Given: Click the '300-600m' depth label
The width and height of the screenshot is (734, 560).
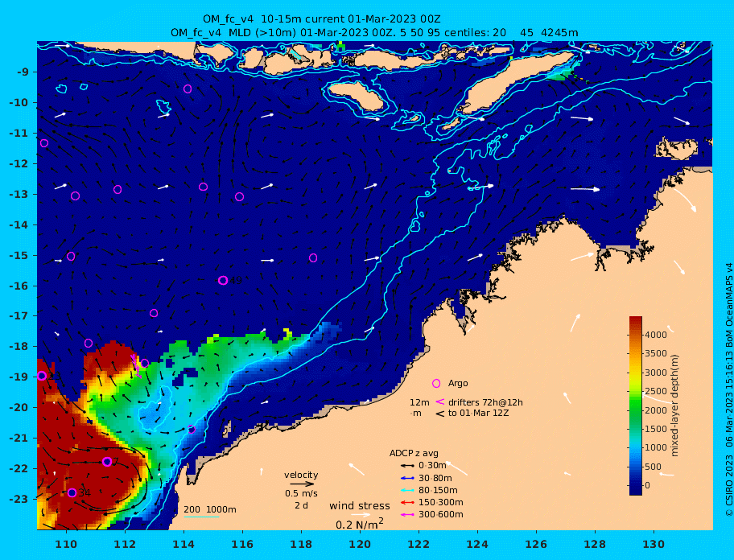Looking at the screenshot, I should point(441,515).
